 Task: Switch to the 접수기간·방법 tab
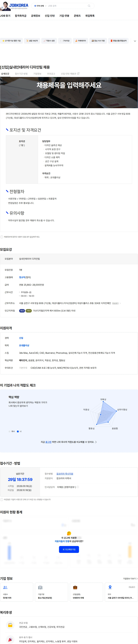pos(21,74)
